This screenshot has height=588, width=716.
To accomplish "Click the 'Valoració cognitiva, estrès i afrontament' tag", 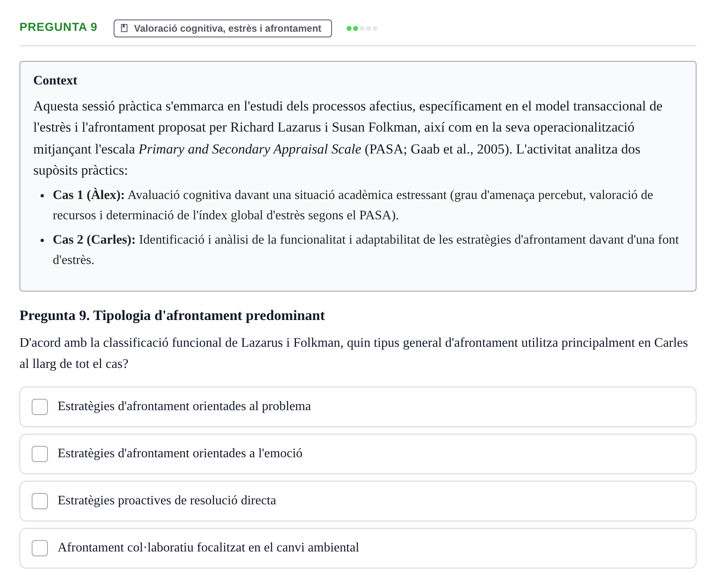I will (x=222, y=28).
